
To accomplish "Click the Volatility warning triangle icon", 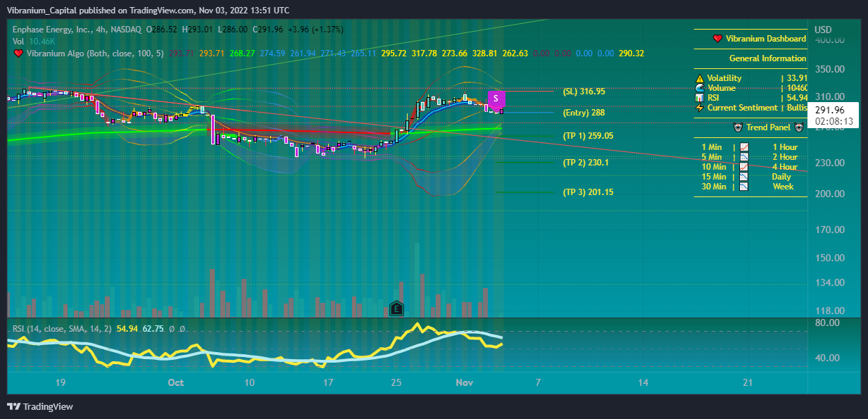I will (699, 78).
